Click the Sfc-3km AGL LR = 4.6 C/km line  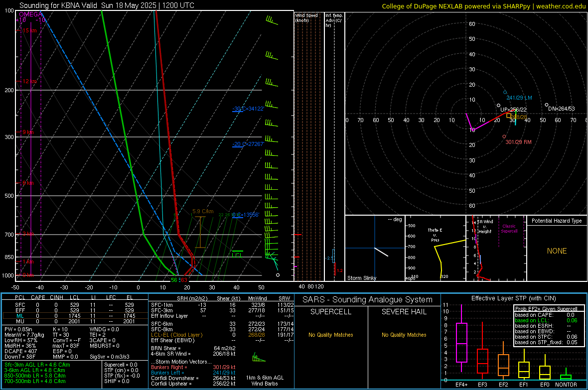37,365
